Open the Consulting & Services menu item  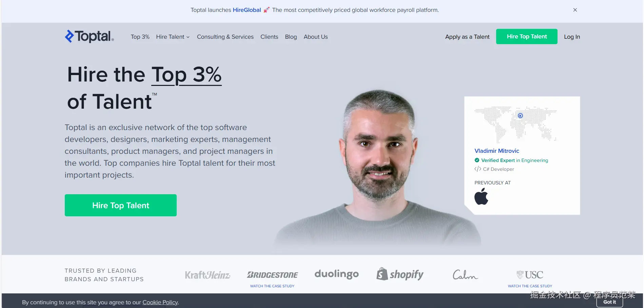pyautogui.click(x=225, y=37)
